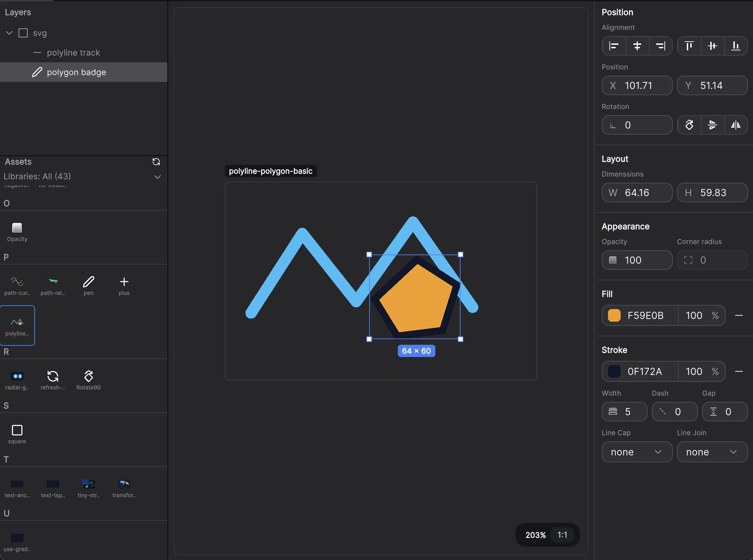
Task: Flip the polygon badge horizontally
Action: click(736, 125)
